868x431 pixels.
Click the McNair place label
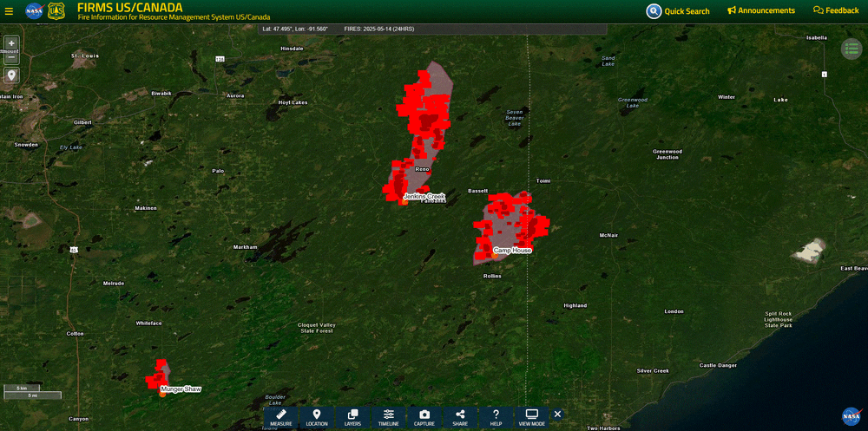pos(608,236)
